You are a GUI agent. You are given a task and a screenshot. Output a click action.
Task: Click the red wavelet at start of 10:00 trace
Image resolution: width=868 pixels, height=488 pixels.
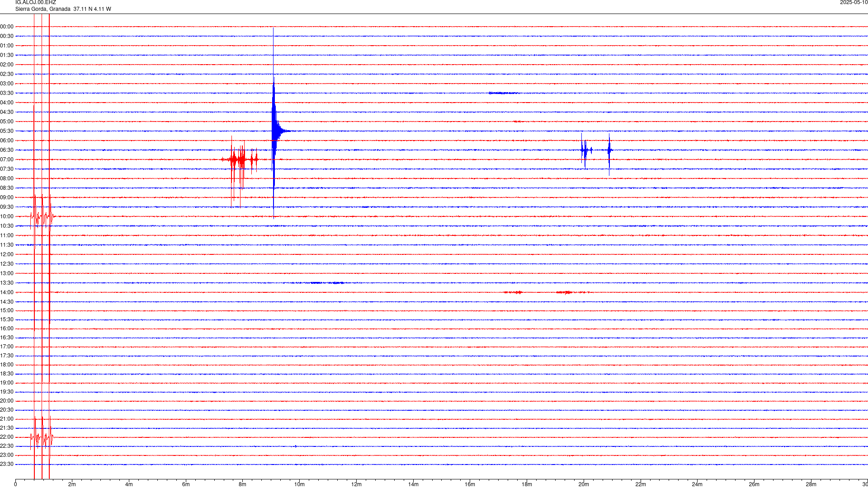42,216
